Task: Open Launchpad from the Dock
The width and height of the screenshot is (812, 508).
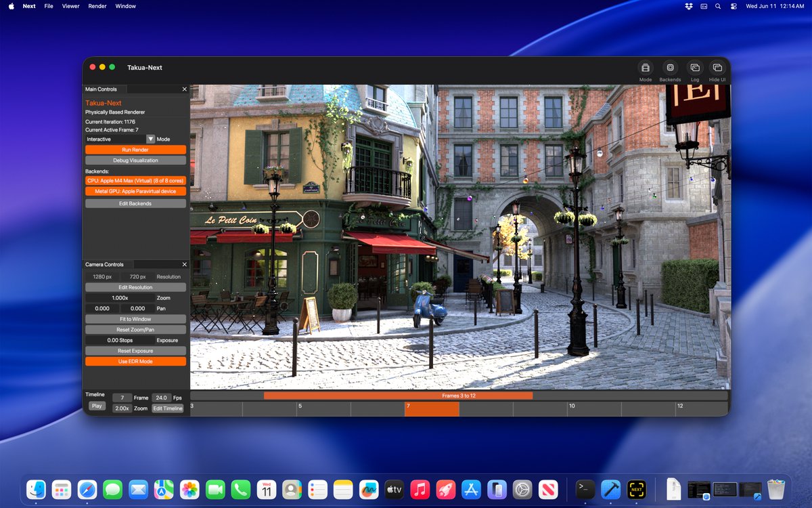Action: point(62,489)
